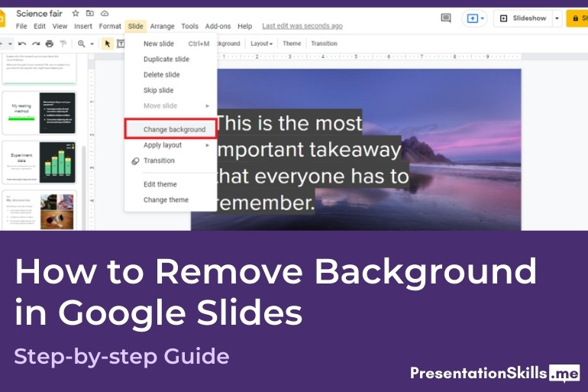Click the present to meeting icon
The width and height of the screenshot is (588, 392).
click(x=472, y=18)
